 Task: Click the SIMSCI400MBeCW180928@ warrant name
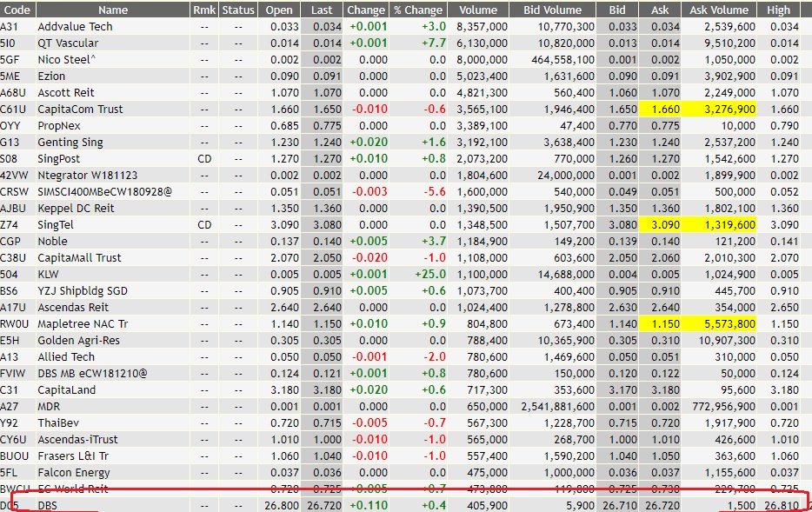[104, 191]
